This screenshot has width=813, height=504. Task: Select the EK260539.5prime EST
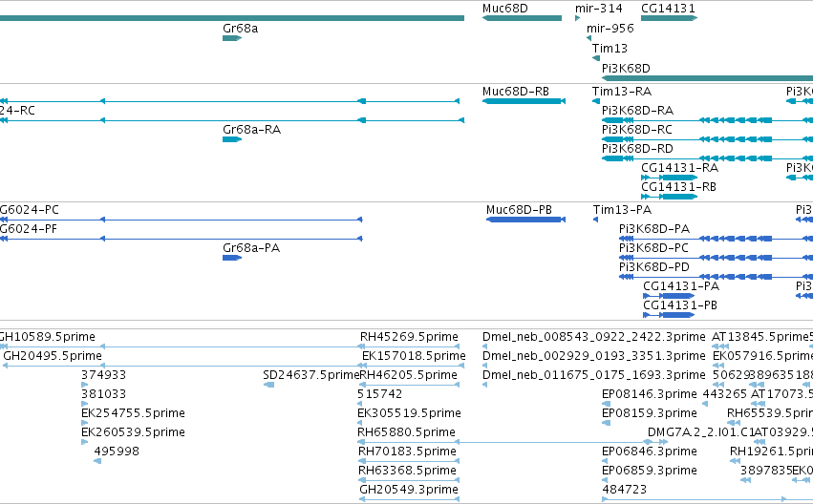133,432
